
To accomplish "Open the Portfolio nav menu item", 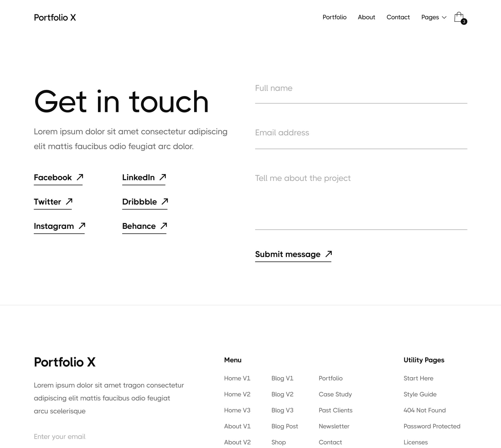I will pos(334,17).
